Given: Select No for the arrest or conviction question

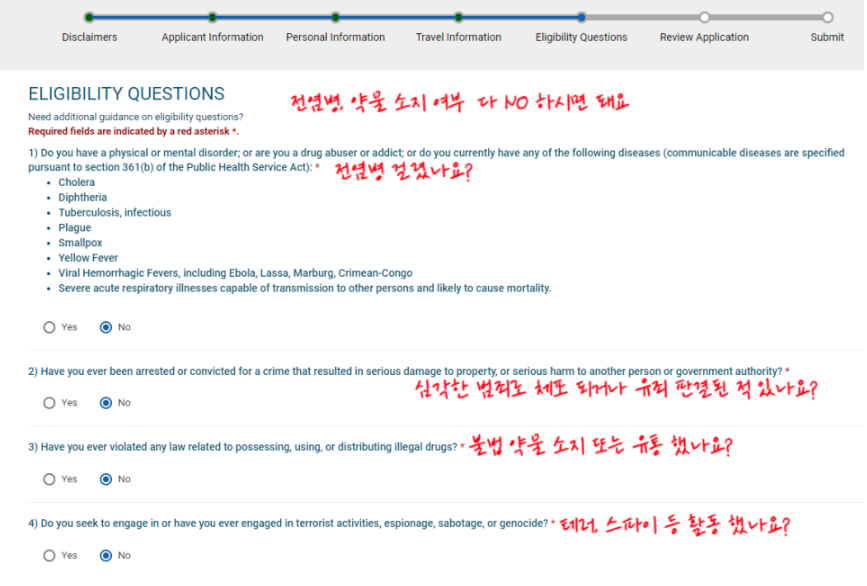Looking at the screenshot, I should [106, 403].
